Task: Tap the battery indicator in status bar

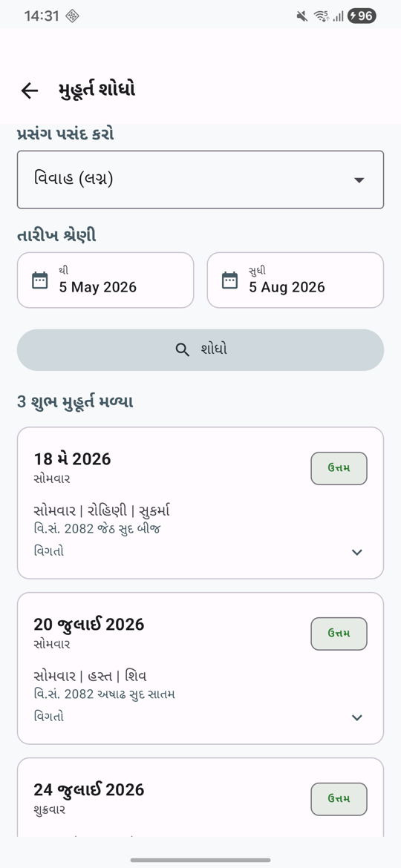Action: (x=362, y=16)
